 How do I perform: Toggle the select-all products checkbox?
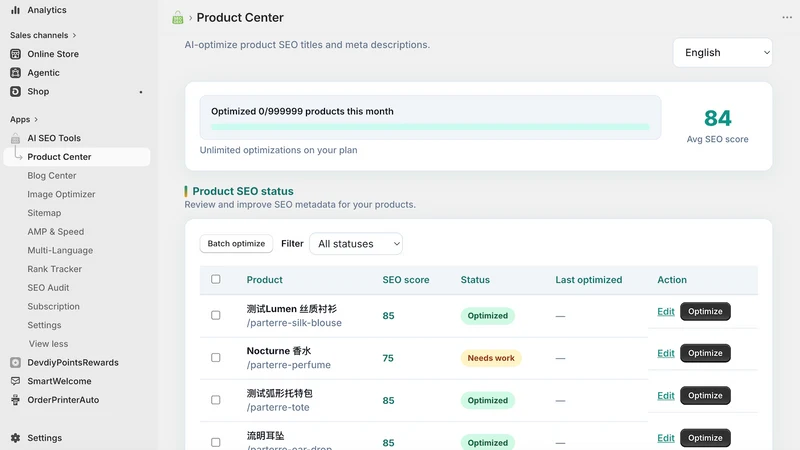click(x=216, y=279)
